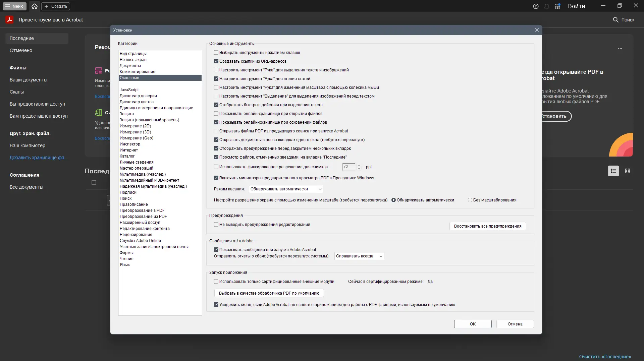Viewport: 644px width, 362px height.
Task: Switch to grid thumbnail view icon
Action: [628, 171]
